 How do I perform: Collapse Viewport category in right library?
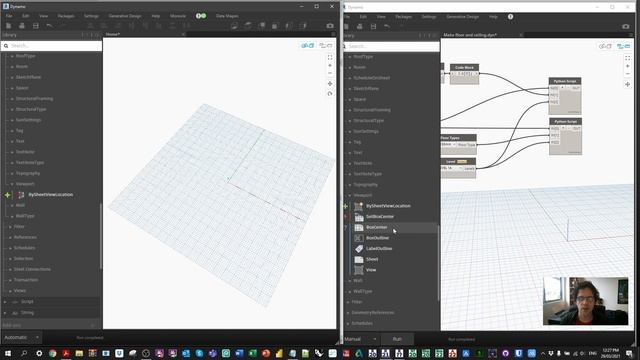tap(362, 196)
